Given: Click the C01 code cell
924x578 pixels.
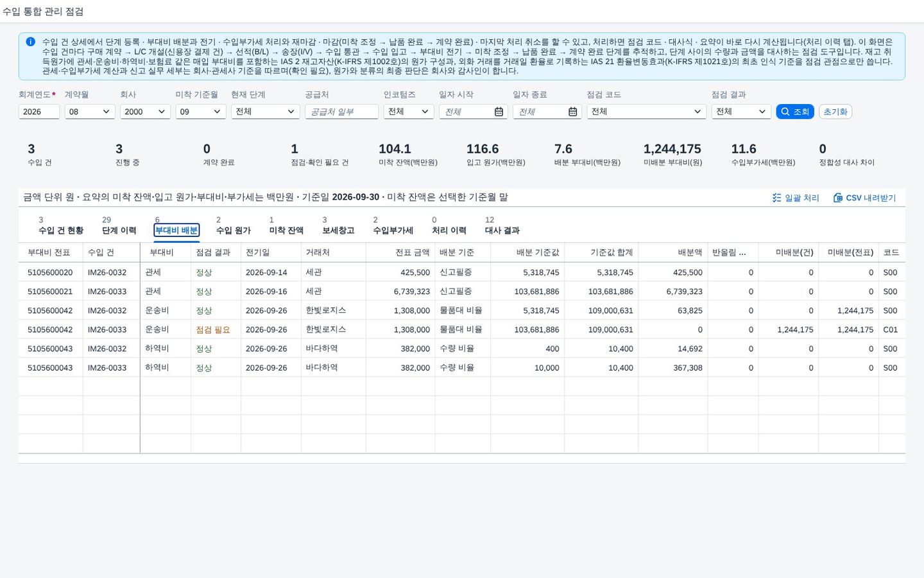Looking at the screenshot, I should pyautogui.click(x=891, y=329).
